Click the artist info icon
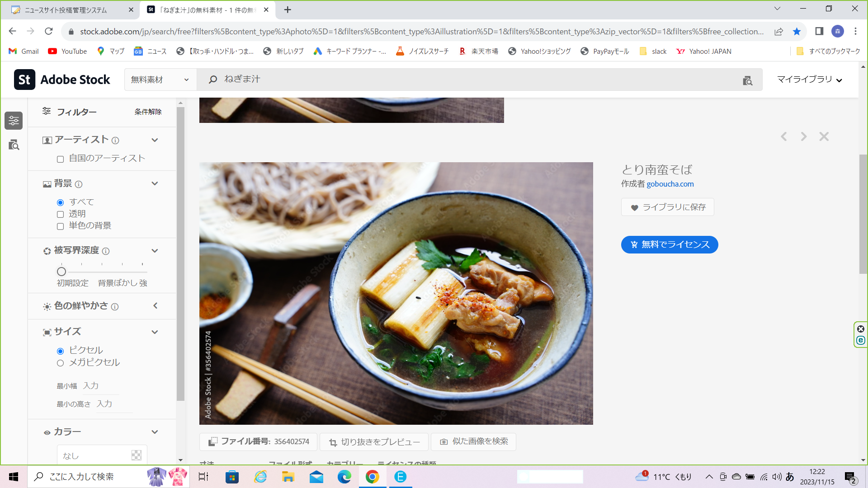The width and height of the screenshot is (868, 488). click(x=115, y=141)
